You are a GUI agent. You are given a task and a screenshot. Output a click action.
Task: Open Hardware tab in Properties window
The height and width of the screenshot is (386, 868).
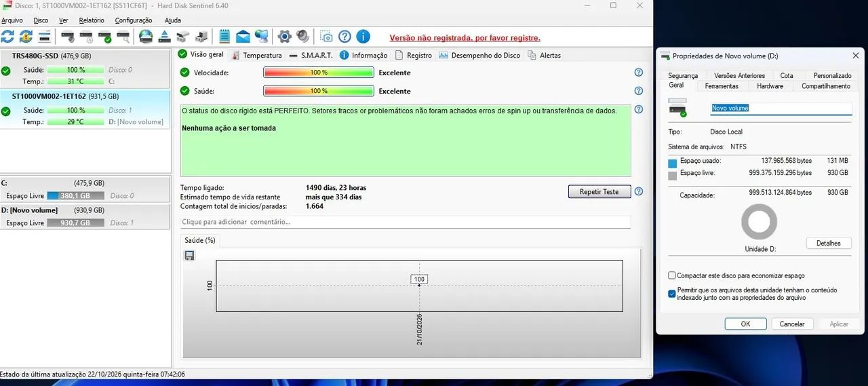coord(770,86)
